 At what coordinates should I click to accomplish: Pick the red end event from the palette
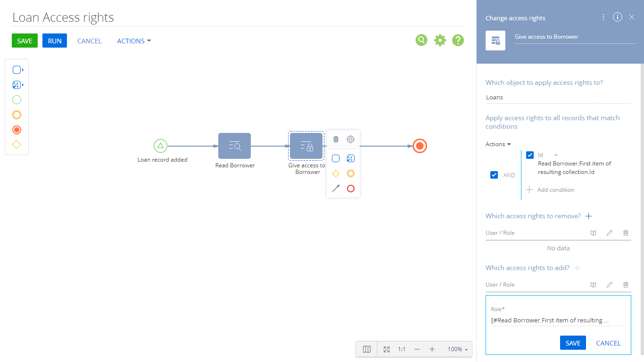point(17,130)
